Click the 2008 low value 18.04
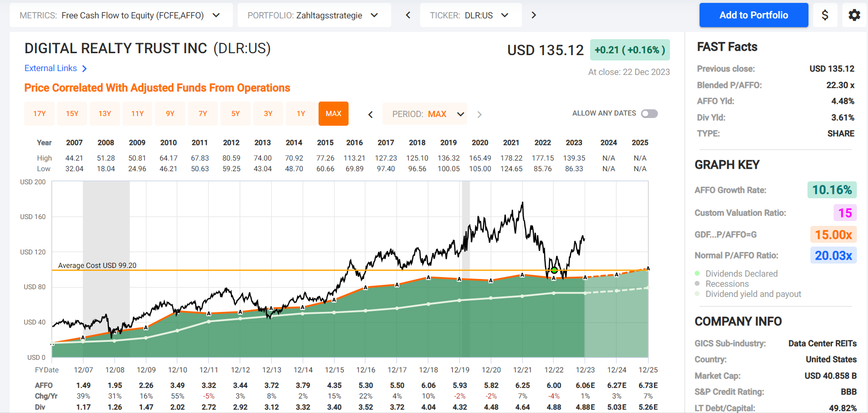 106,169
